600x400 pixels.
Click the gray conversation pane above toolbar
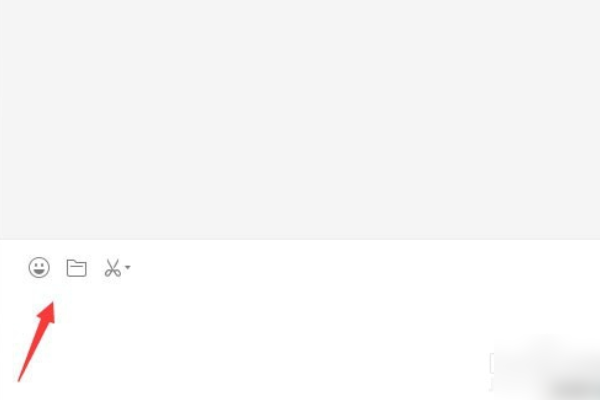tap(300, 119)
